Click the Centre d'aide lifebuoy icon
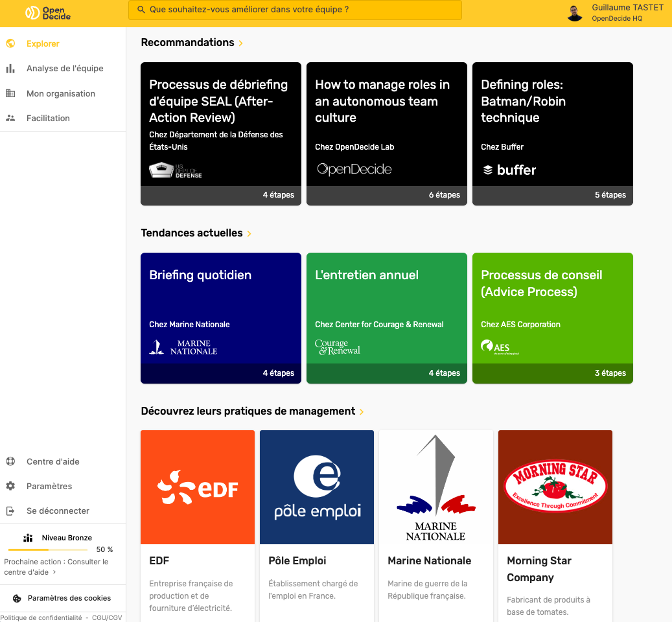Screen dimensions: 672x622 coord(11,461)
